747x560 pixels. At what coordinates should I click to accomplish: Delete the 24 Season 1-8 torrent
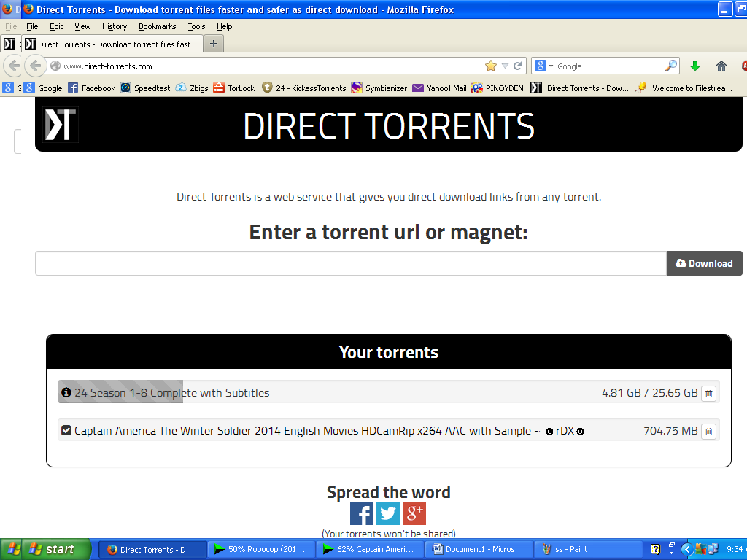709,393
